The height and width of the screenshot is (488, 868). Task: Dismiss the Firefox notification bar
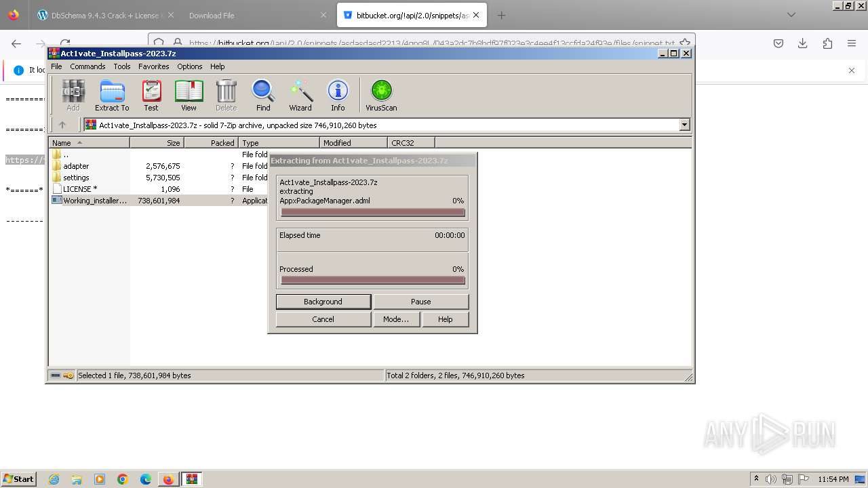pos(852,70)
